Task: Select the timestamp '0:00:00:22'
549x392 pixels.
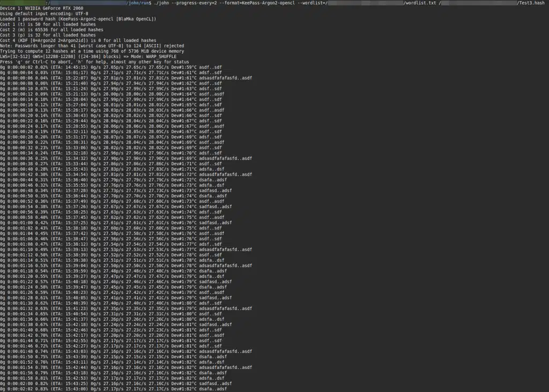Action: point(20,121)
